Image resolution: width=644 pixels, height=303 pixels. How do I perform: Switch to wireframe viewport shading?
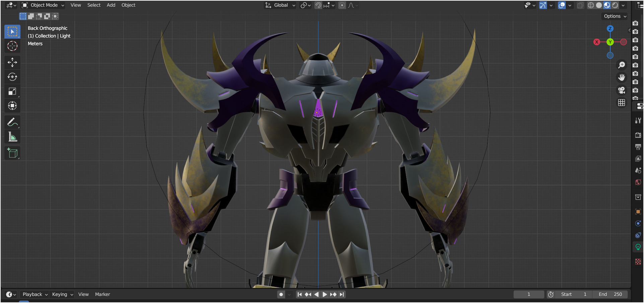coord(591,5)
